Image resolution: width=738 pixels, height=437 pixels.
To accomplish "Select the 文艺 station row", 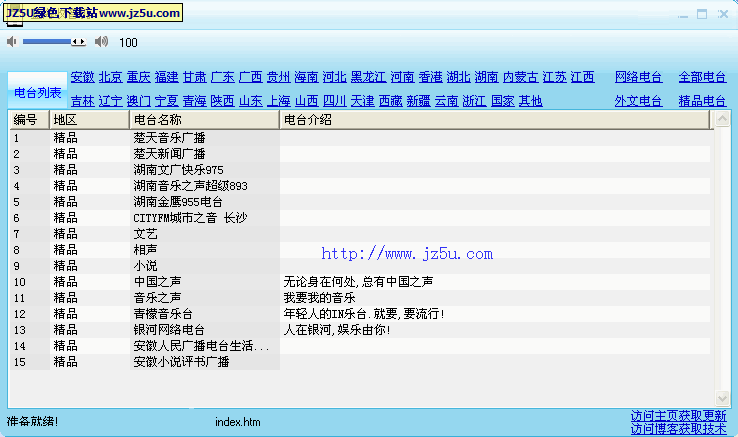I will (x=360, y=234).
